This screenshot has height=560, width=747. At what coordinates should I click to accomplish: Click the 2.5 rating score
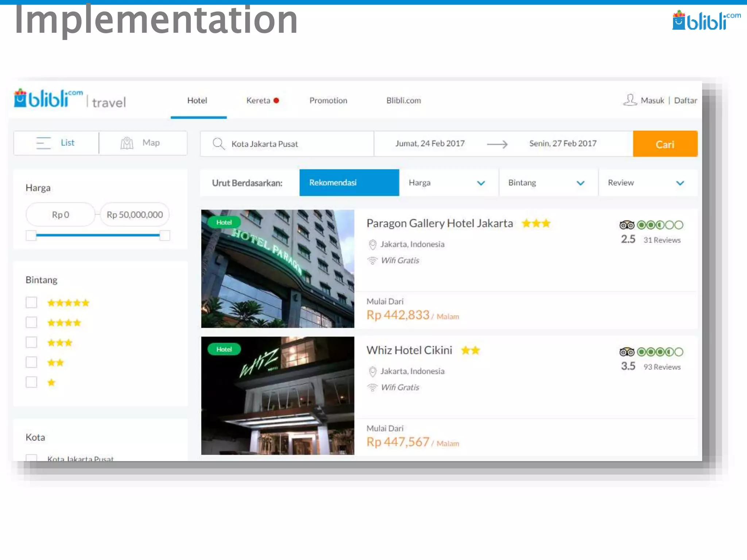(628, 240)
